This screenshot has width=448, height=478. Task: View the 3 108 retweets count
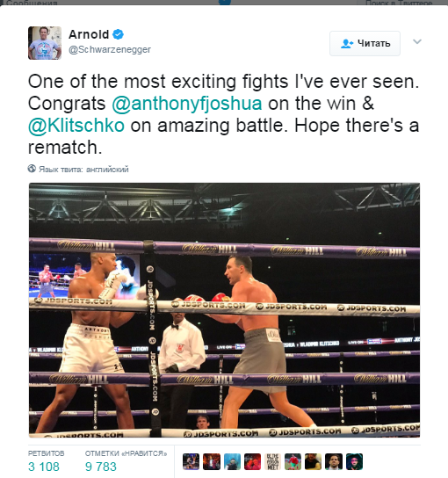click(x=44, y=467)
